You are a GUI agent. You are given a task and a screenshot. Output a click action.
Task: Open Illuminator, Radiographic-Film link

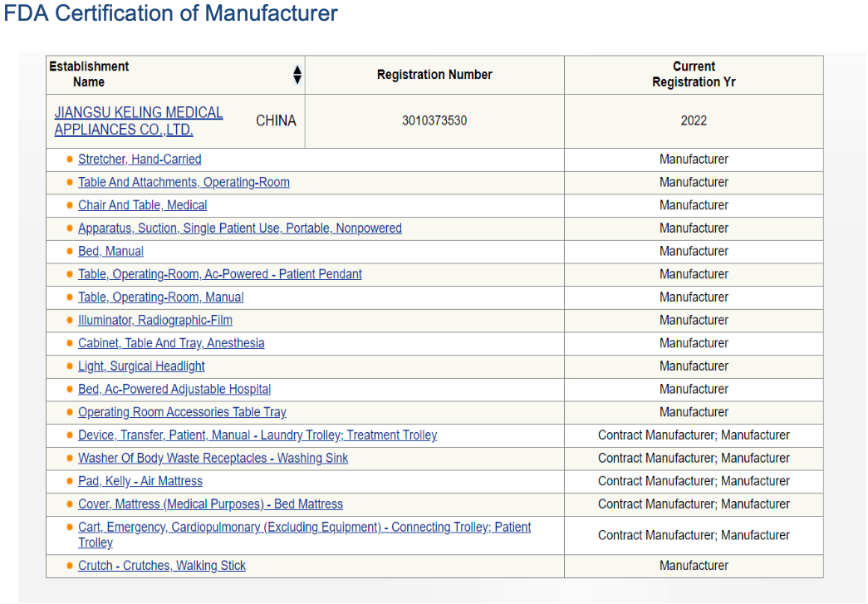click(154, 321)
